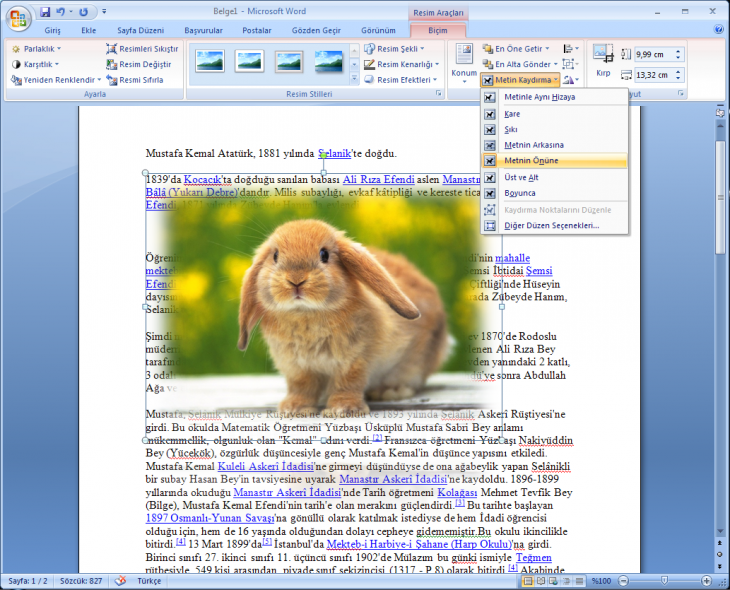
Task: Click Resimleri Sıkıştır button
Action: 142,49
